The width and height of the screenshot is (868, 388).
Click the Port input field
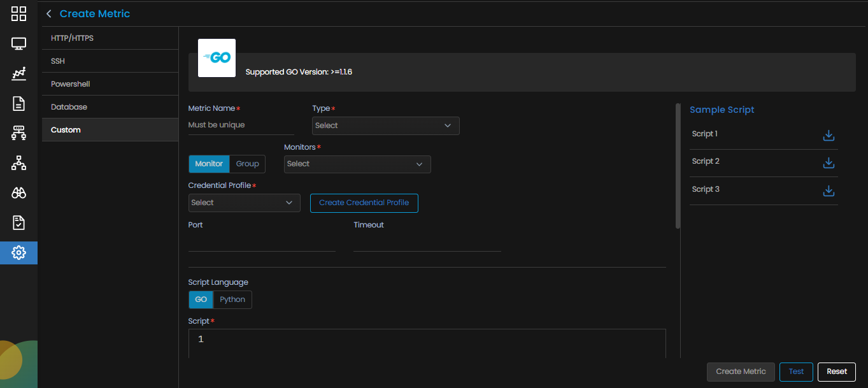pos(262,242)
